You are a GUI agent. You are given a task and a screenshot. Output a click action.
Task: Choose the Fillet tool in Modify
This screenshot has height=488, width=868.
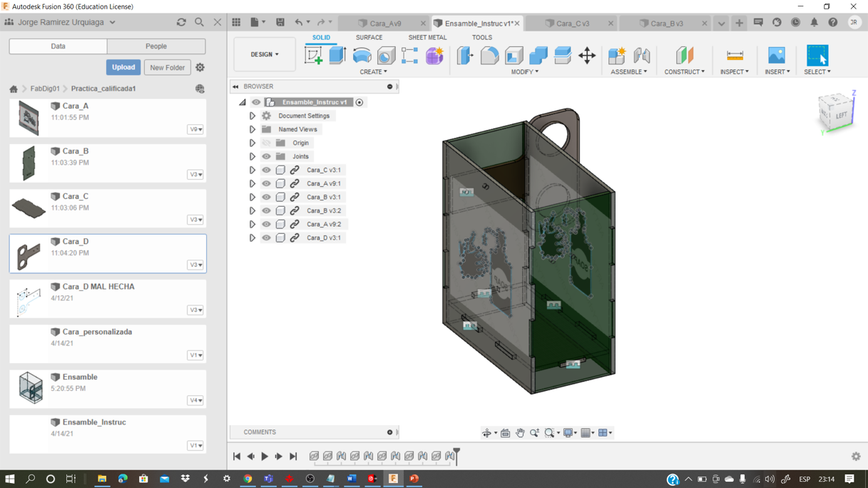489,56
